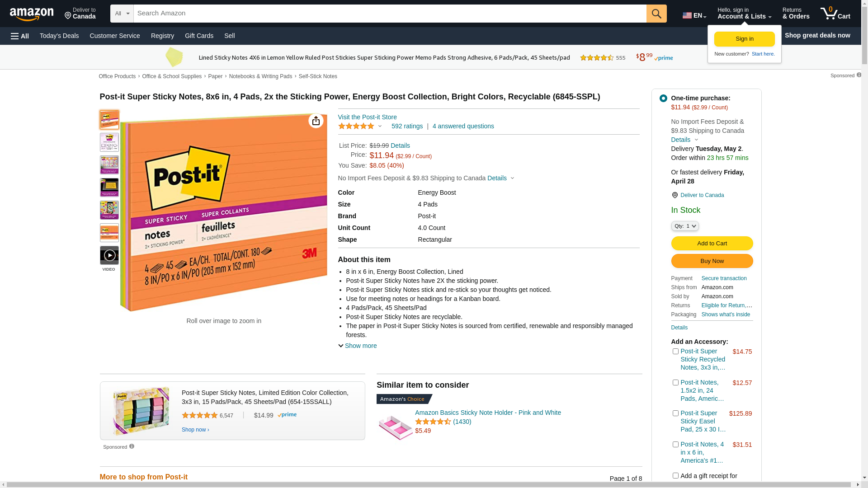Viewport: 868px width, 488px height.
Task: Select the second product image thumbnail
Action: (109, 142)
